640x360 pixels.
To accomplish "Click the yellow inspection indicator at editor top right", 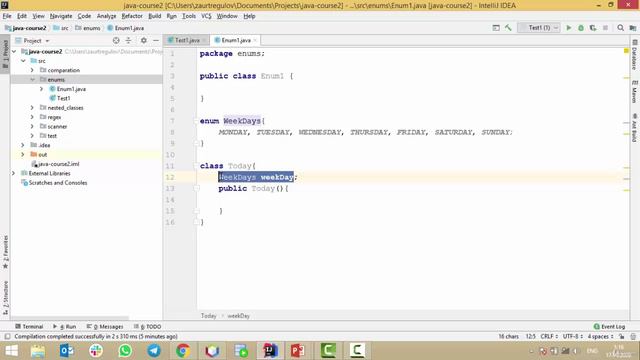I will tap(626, 51).
